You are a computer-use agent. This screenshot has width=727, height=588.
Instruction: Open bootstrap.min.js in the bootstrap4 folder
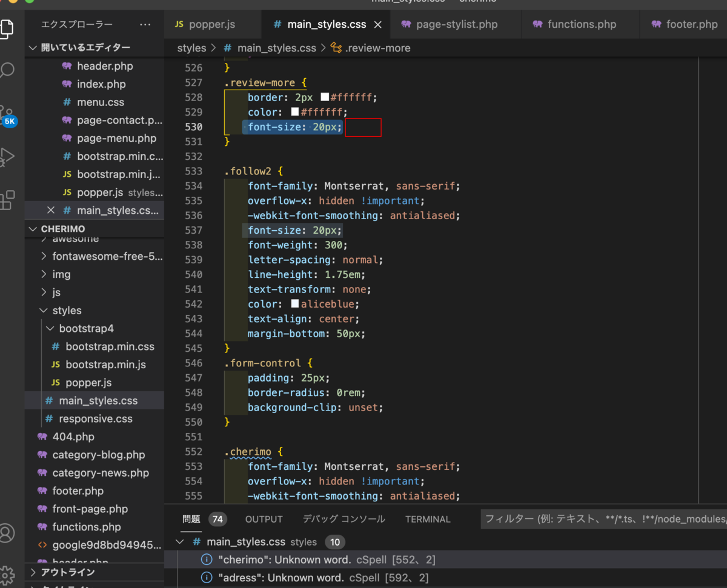105,365
